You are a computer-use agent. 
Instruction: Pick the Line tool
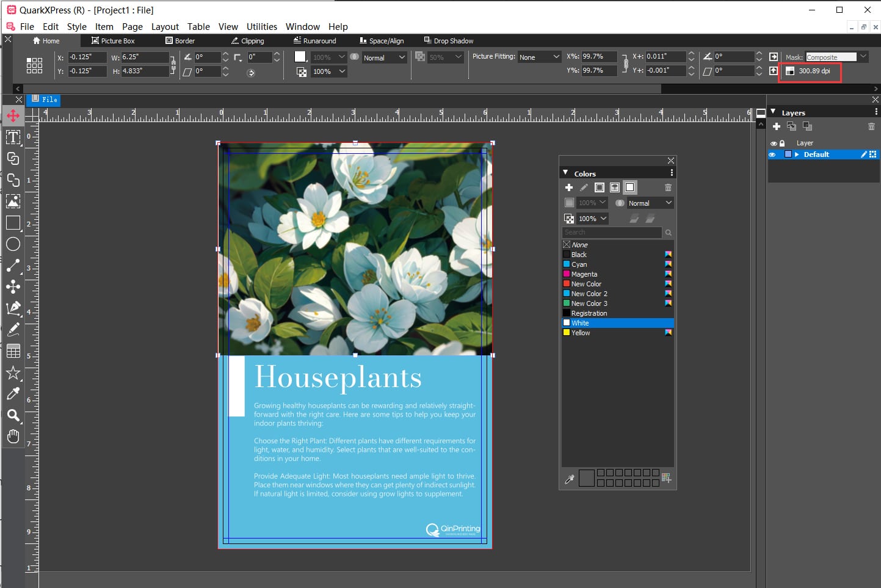[x=13, y=265]
